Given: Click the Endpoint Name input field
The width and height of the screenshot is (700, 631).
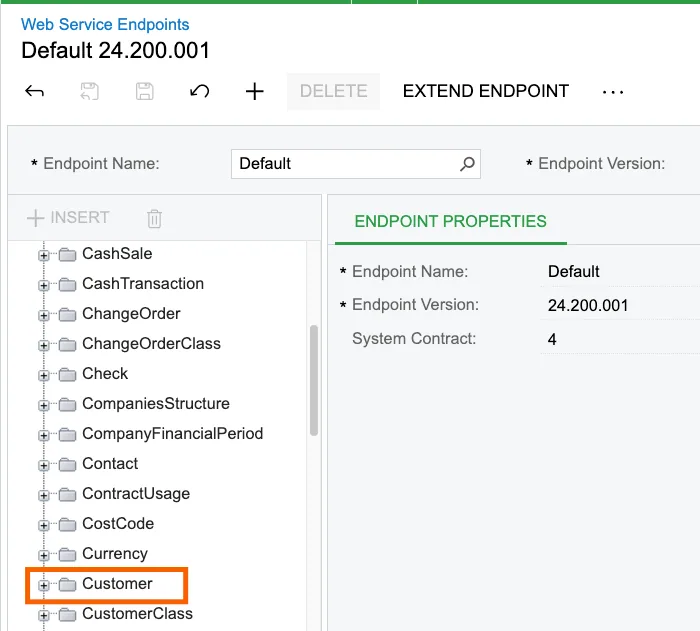Looking at the screenshot, I should pos(356,164).
